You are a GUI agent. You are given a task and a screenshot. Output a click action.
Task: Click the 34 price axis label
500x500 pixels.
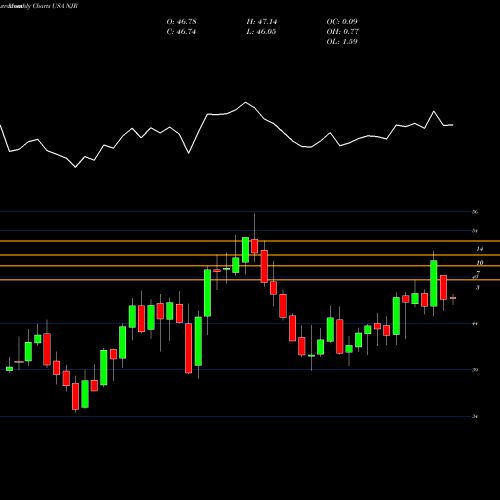coord(475,416)
